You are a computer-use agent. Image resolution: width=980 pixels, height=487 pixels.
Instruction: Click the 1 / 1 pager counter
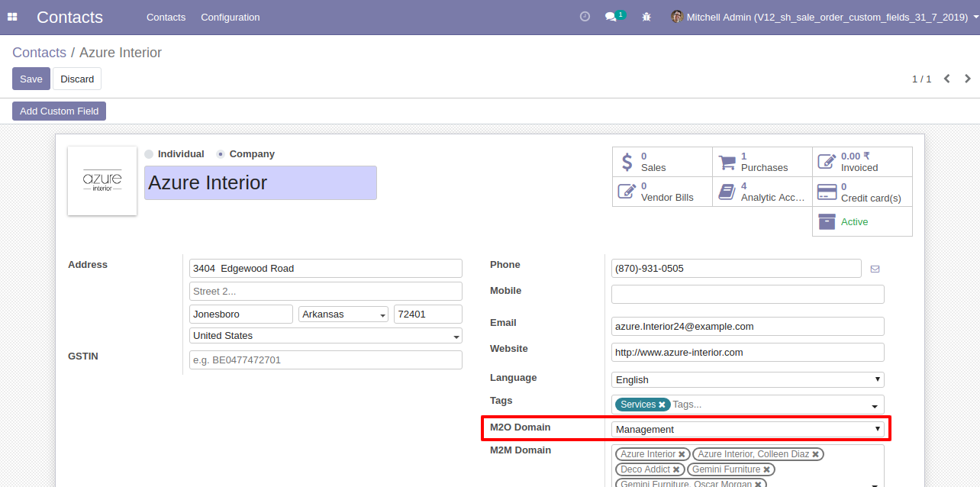point(922,79)
